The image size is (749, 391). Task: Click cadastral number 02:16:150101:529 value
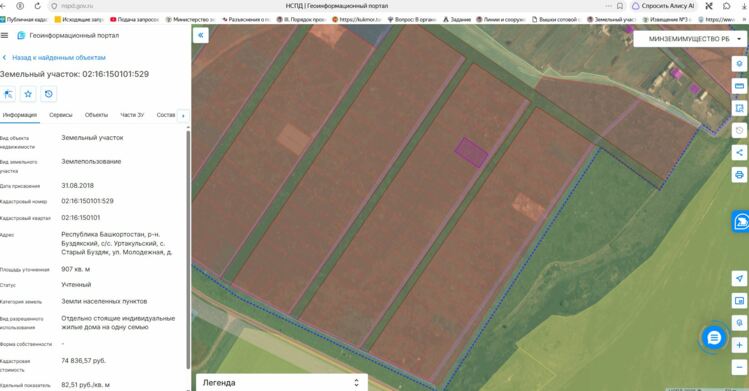click(87, 201)
